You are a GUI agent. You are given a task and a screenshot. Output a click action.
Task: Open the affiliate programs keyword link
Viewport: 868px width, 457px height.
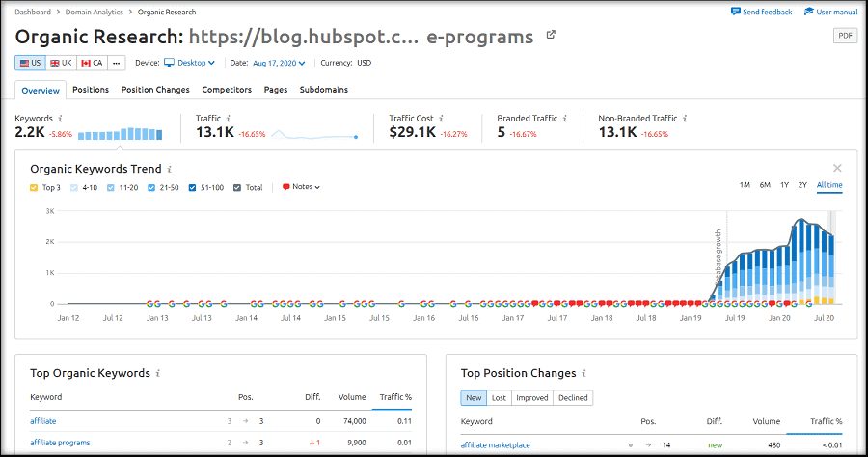(60, 443)
